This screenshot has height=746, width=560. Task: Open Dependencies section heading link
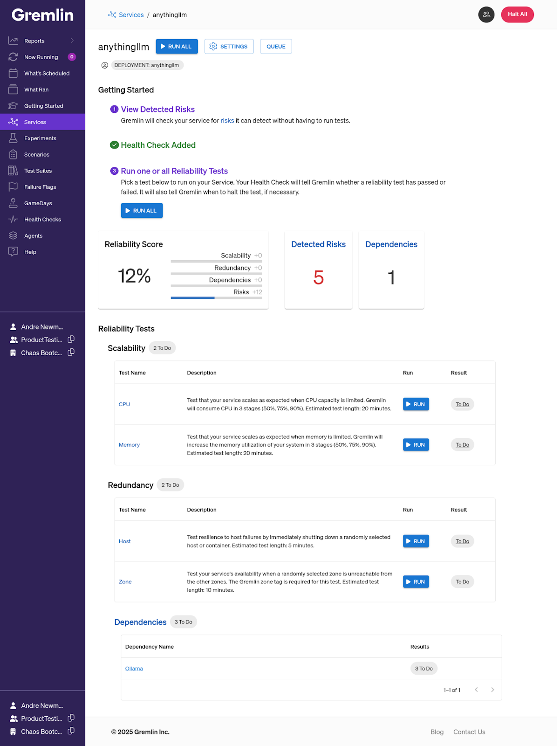click(x=140, y=622)
